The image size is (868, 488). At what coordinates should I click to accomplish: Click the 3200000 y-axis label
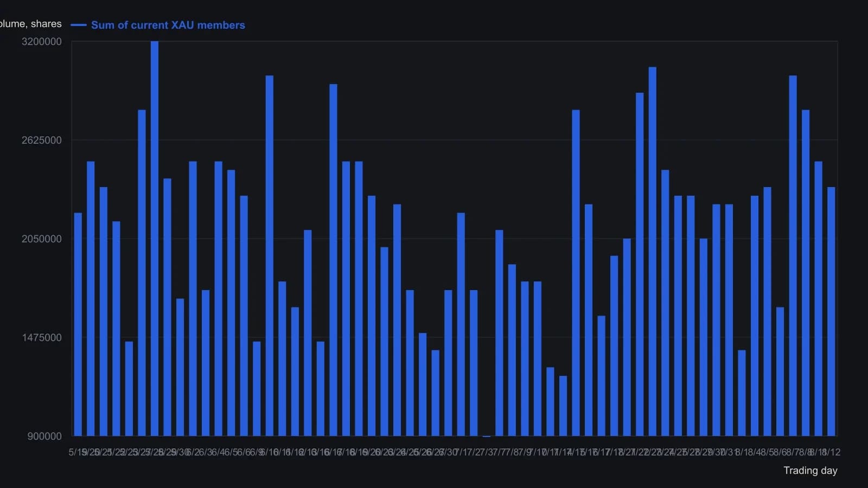click(42, 42)
